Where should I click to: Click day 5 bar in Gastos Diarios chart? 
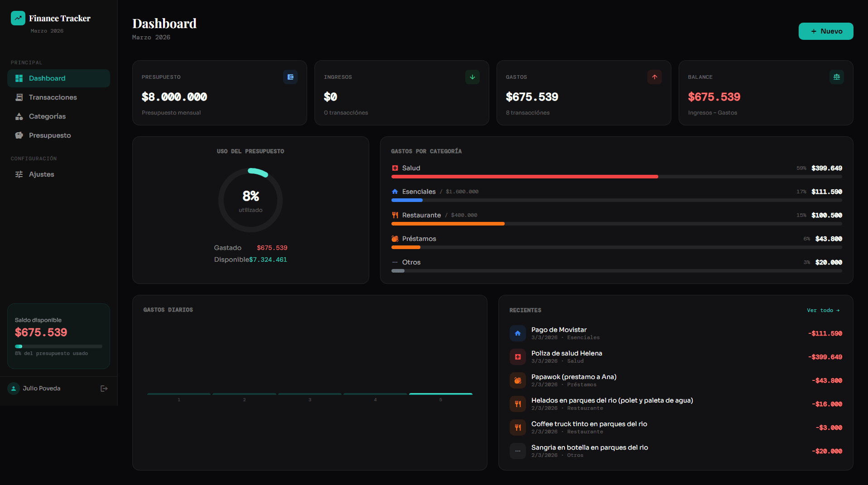(440, 394)
